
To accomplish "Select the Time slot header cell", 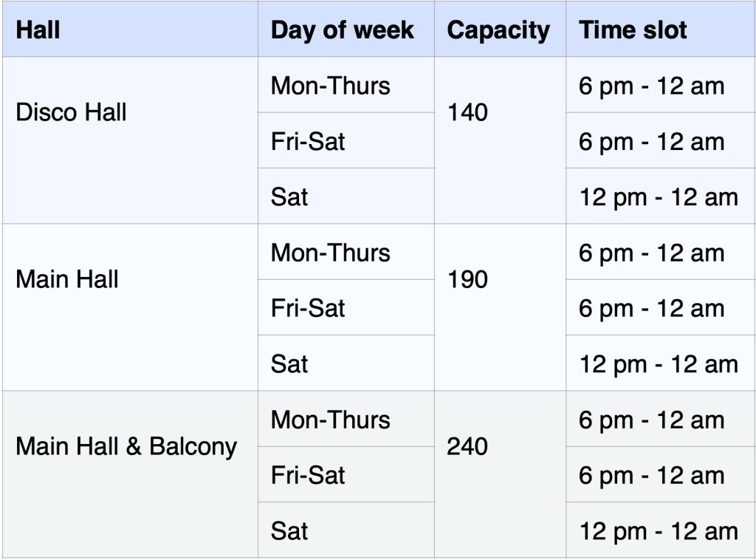I will (633, 30).
